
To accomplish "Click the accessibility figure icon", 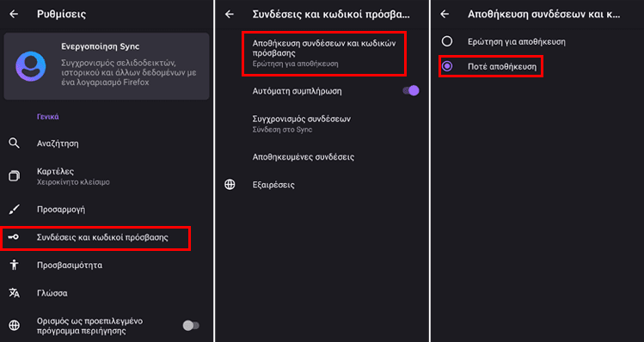I will tap(14, 265).
